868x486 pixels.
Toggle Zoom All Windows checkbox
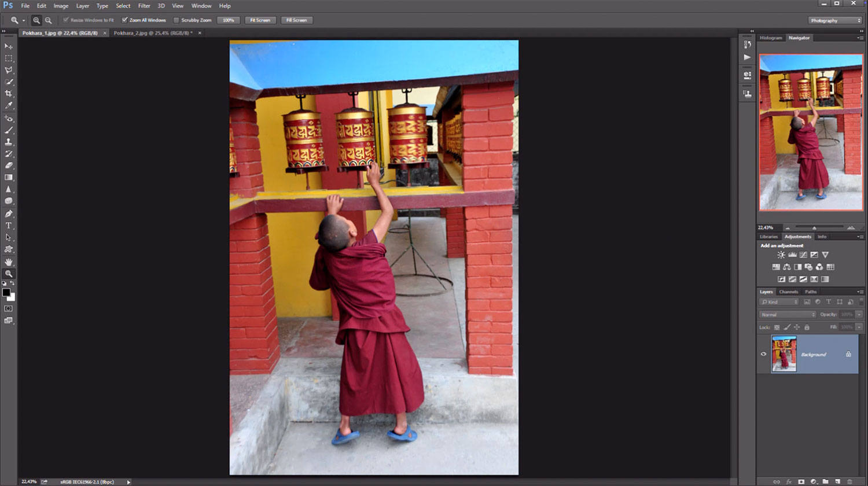point(124,20)
